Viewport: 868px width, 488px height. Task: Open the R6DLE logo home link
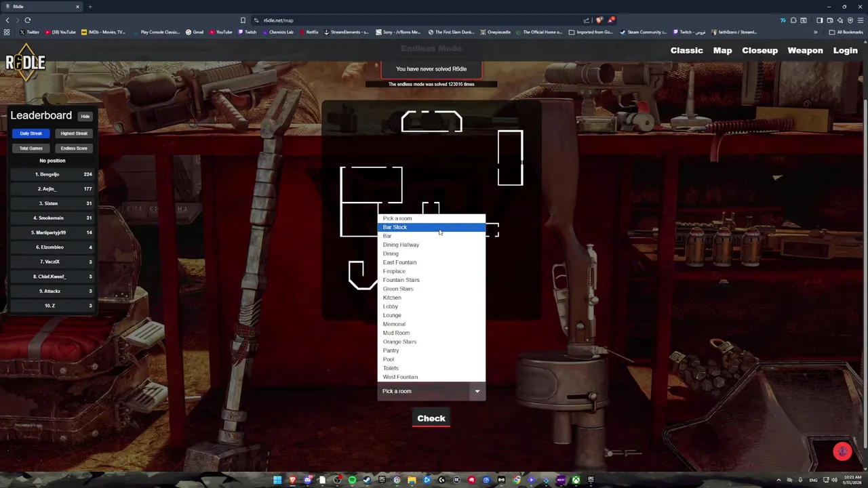[26, 62]
